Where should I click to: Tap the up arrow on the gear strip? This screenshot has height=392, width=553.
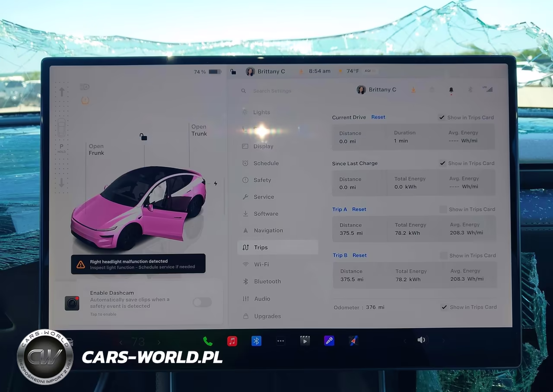pos(62,92)
